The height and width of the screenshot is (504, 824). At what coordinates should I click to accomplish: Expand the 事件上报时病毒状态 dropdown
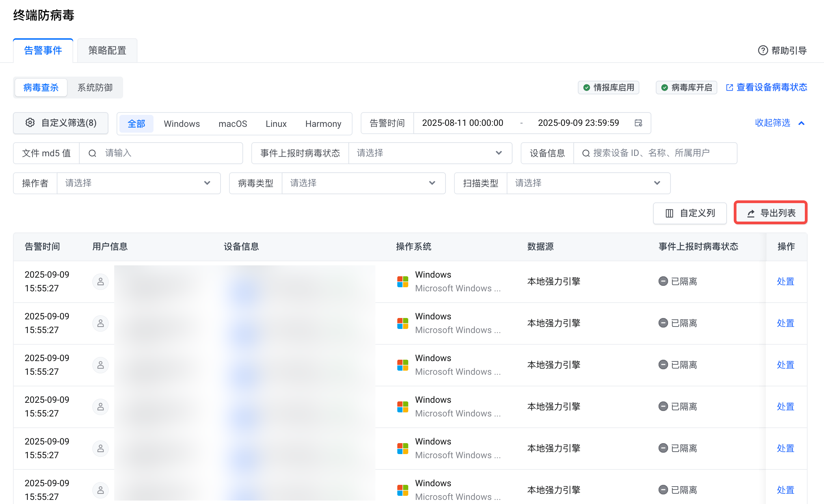[430, 153]
